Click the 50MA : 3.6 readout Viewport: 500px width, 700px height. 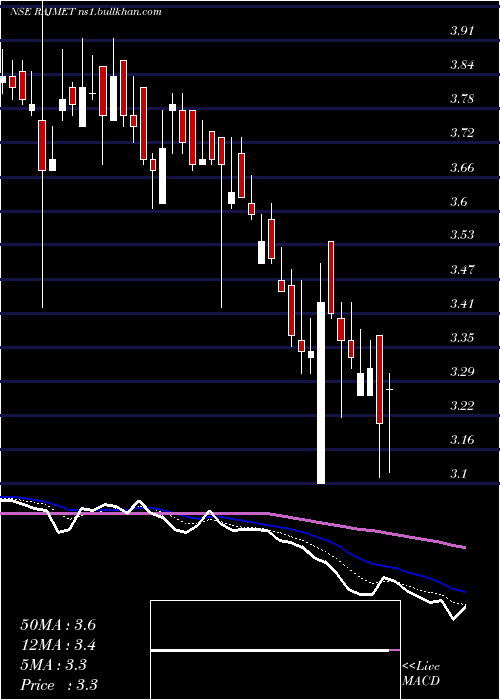click(x=58, y=625)
